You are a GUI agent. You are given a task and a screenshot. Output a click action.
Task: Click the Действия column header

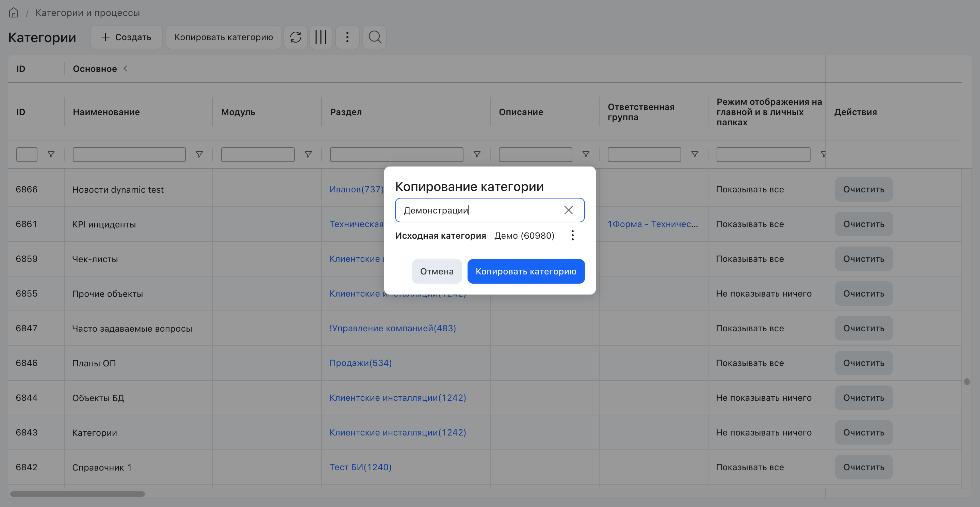point(855,112)
